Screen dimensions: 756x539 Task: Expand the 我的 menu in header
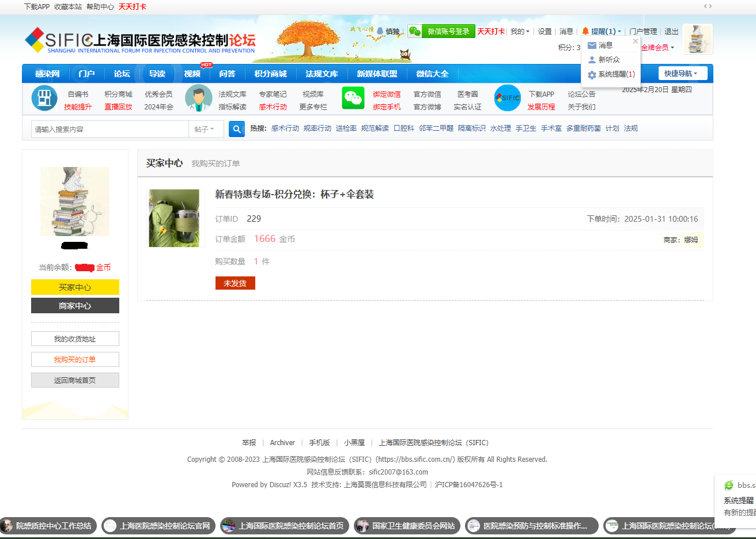click(520, 32)
